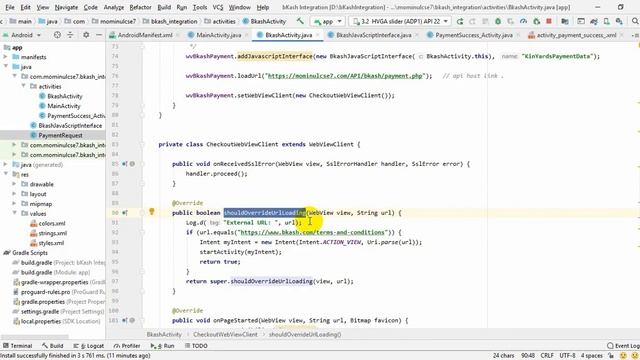640x360 pixels.
Task: Collapse the res folder
Action: pyautogui.click(x=6, y=175)
